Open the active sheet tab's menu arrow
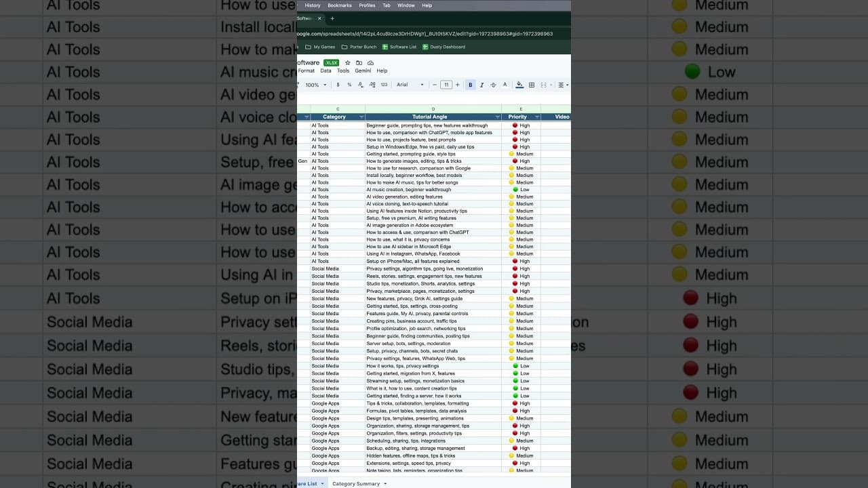This screenshot has height=488, width=868. coord(322,484)
